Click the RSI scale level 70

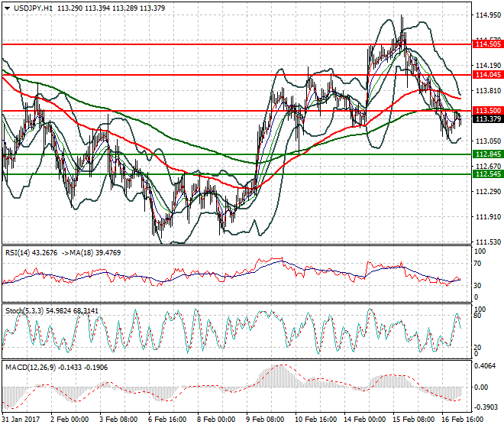[477, 264]
